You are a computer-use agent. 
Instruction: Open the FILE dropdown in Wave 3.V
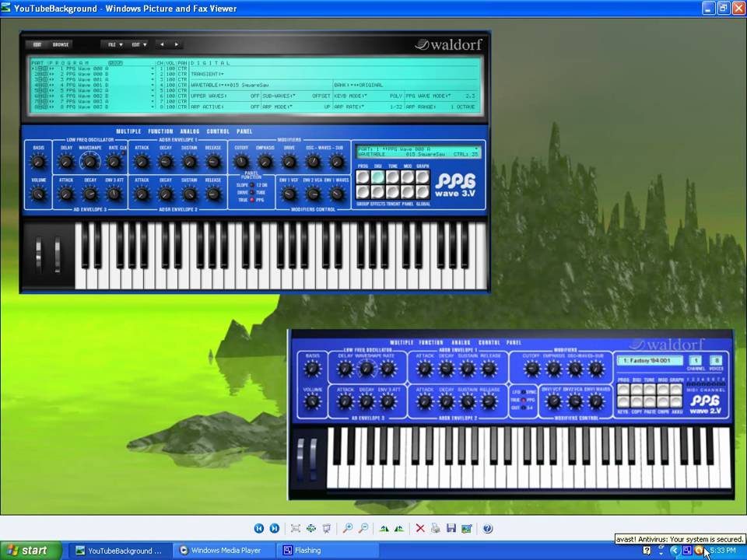pos(115,45)
